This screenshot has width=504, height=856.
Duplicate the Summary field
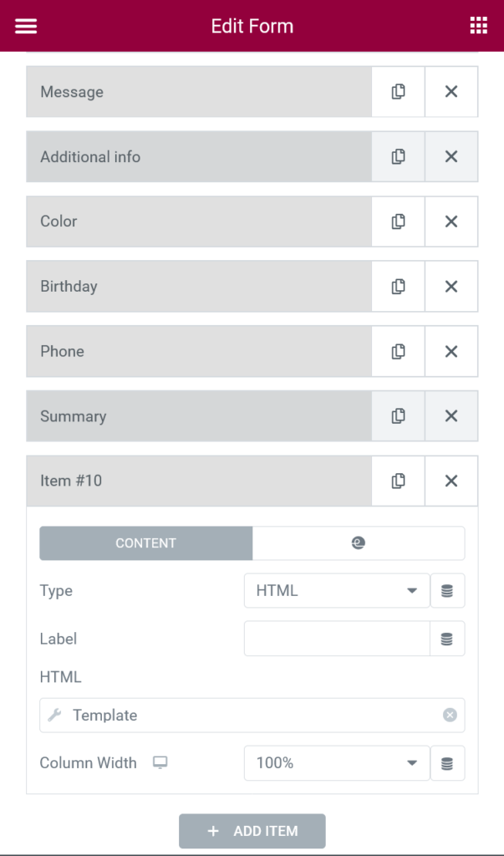coord(398,415)
